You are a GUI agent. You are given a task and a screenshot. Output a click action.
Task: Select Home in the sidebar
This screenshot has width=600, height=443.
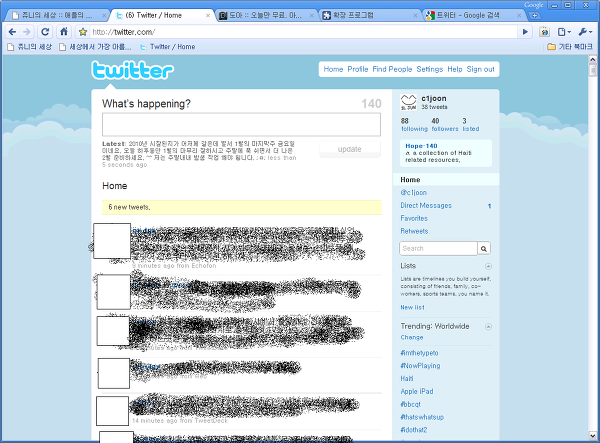click(x=446, y=179)
